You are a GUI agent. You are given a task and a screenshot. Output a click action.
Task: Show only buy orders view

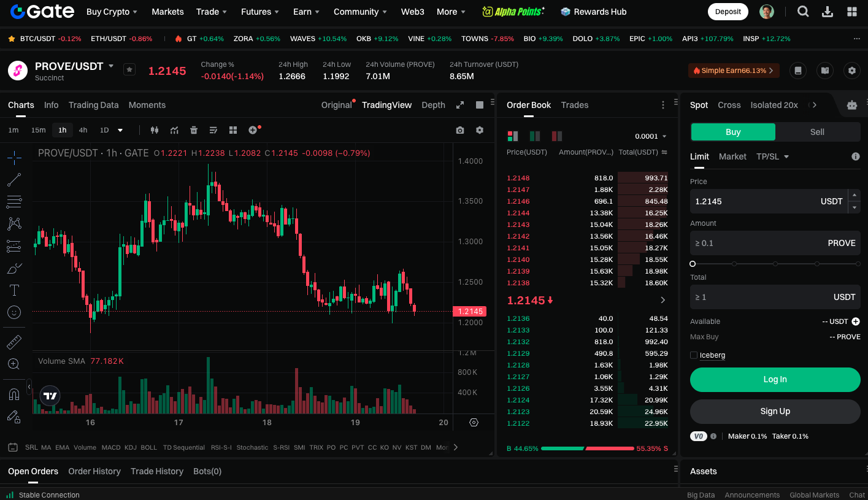(535, 136)
